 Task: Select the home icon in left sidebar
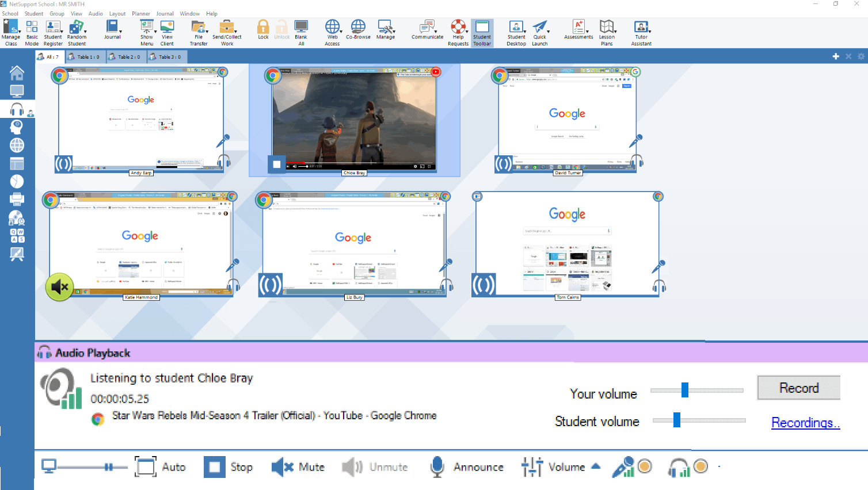pos(17,73)
